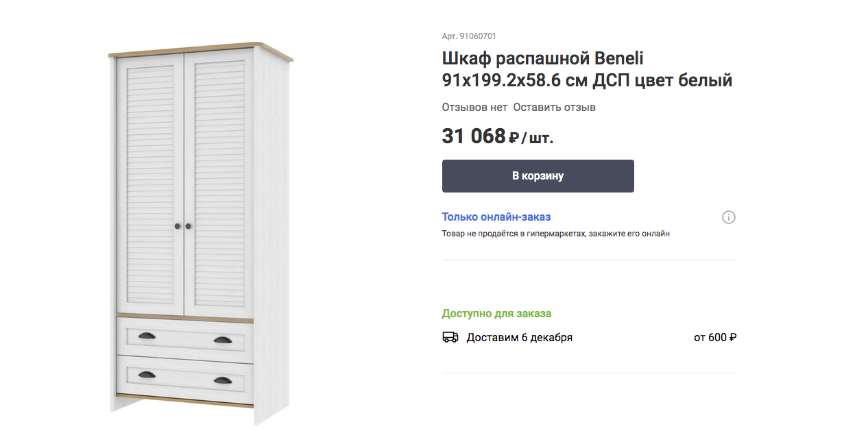
Task: Select the Только онлайн-заказ link
Action: tap(496, 217)
